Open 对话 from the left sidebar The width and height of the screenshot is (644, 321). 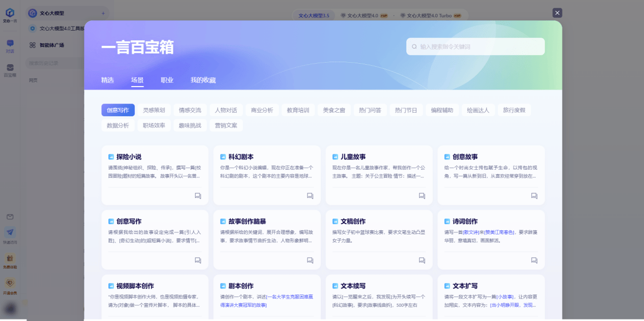pos(10,46)
